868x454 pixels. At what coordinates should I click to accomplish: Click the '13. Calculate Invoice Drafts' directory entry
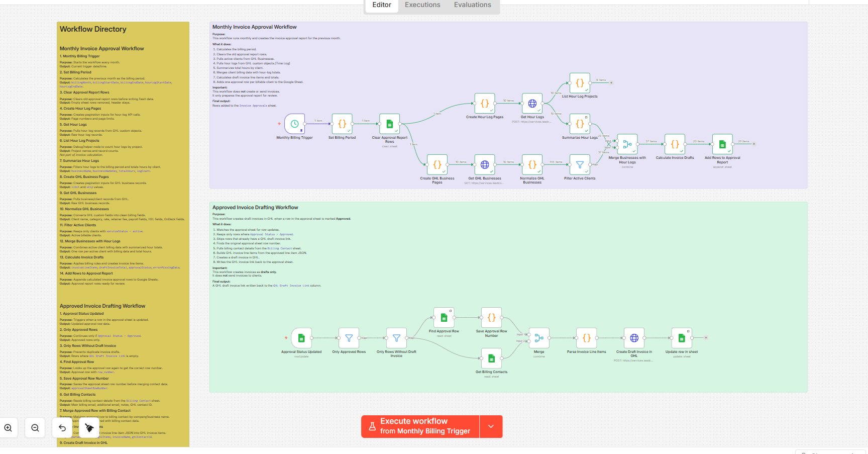[x=82, y=257]
